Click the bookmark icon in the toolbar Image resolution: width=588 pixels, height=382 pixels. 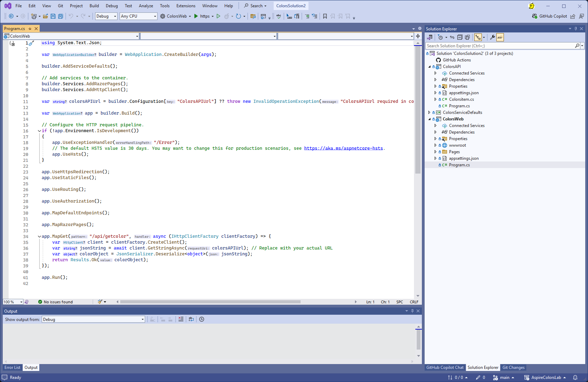click(x=325, y=16)
